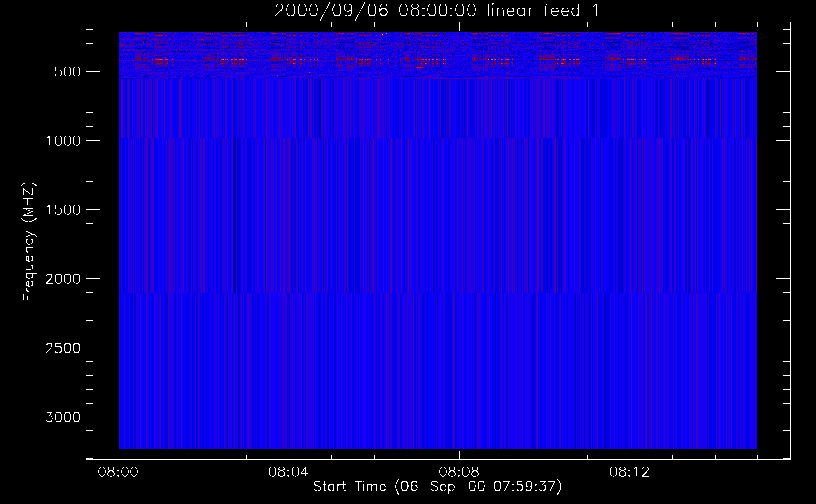Click the 08:00 time tick label
Image resolution: width=816 pixels, height=504 pixels.
click(118, 472)
